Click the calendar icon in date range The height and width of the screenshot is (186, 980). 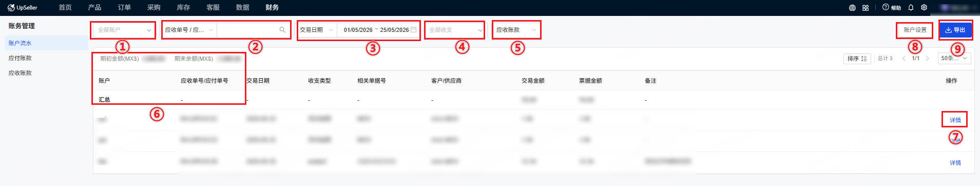[x=413, y=30]
